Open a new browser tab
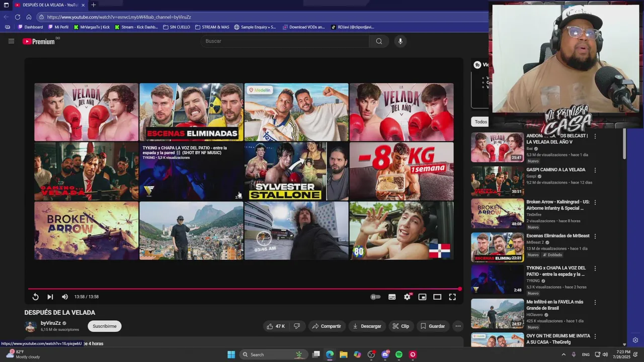The image size is (644, 362). [93, 5]
